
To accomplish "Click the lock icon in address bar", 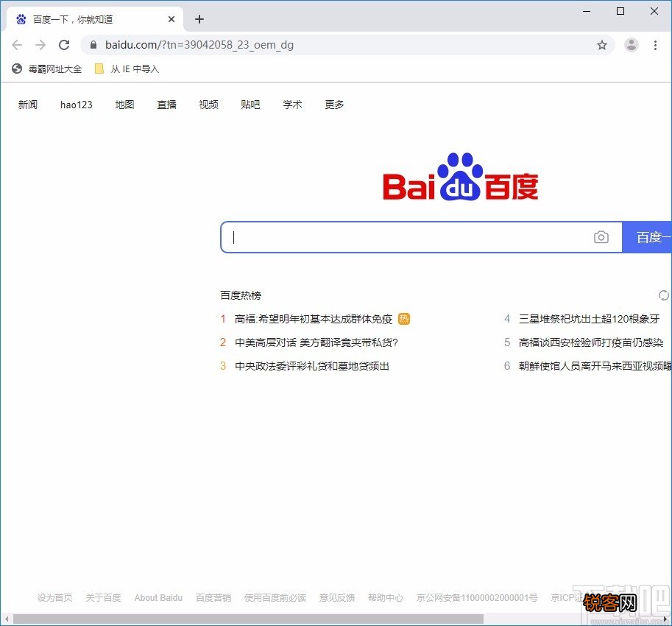I will pos(93,45).
